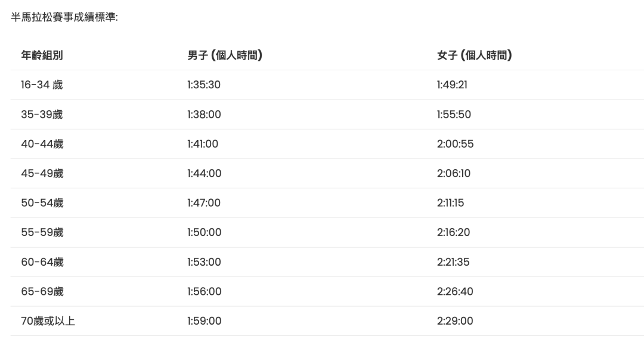
Task: Click the 女子 (個人時間) column header
Action: click(475, 55)
